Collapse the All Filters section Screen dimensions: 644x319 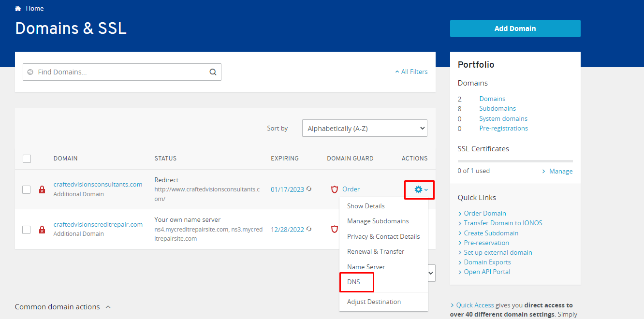point(411,72)
